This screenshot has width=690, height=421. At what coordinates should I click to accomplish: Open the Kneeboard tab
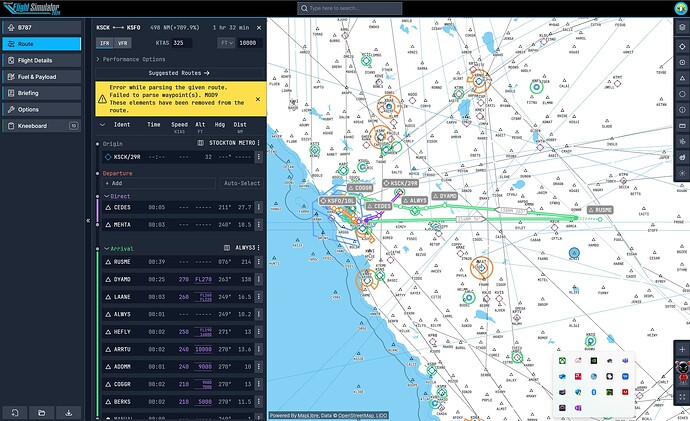tap(41, 126)
